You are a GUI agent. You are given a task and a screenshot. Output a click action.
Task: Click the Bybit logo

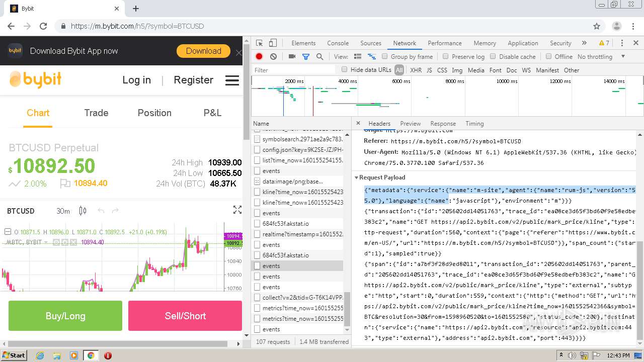35,79
